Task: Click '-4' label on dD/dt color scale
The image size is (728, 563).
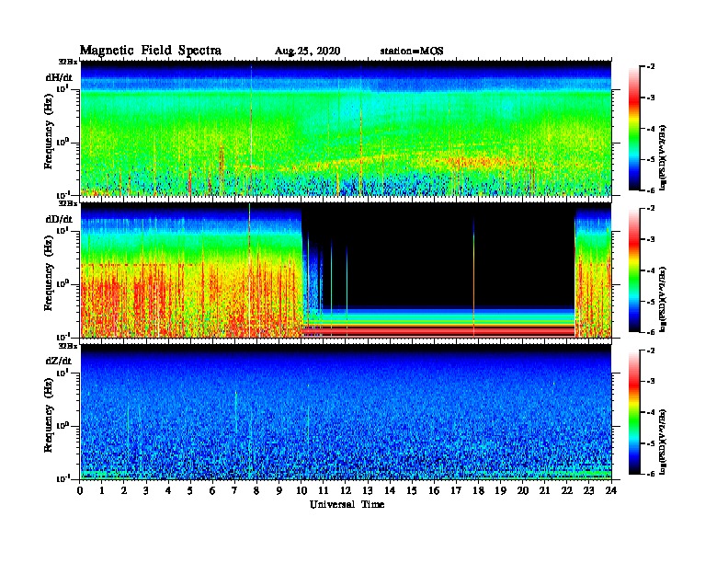Action: (651, 270)
